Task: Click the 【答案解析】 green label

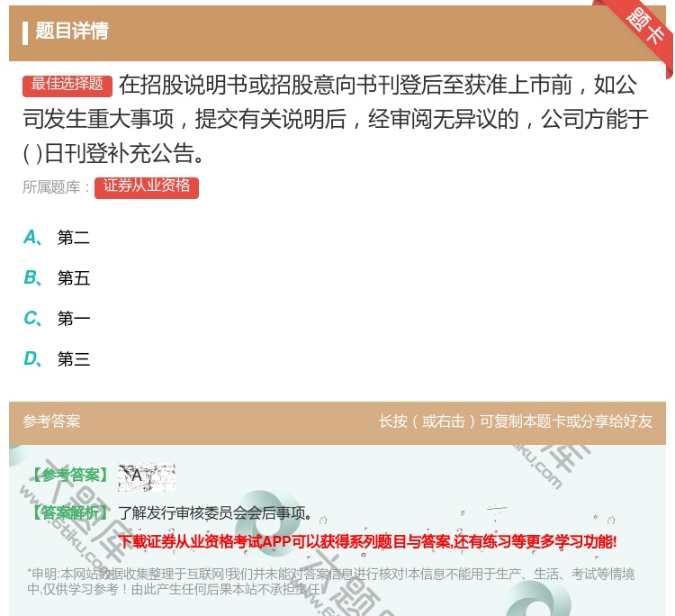Action: pyautogui.click(x=70, y=512)
